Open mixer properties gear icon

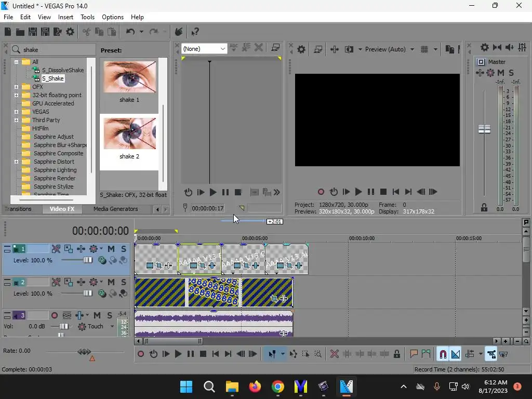(485, 47)
